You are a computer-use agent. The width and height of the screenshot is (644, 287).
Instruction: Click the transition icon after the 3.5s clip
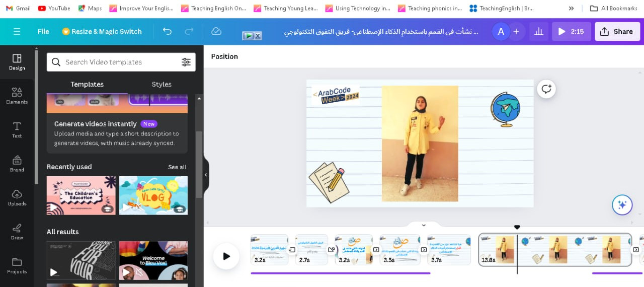(424, 250)
